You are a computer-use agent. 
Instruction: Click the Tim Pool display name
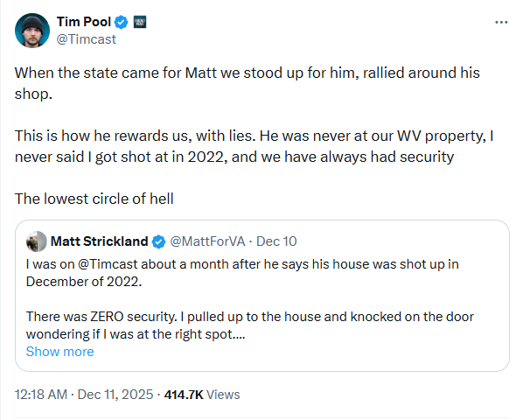(84, 22)
